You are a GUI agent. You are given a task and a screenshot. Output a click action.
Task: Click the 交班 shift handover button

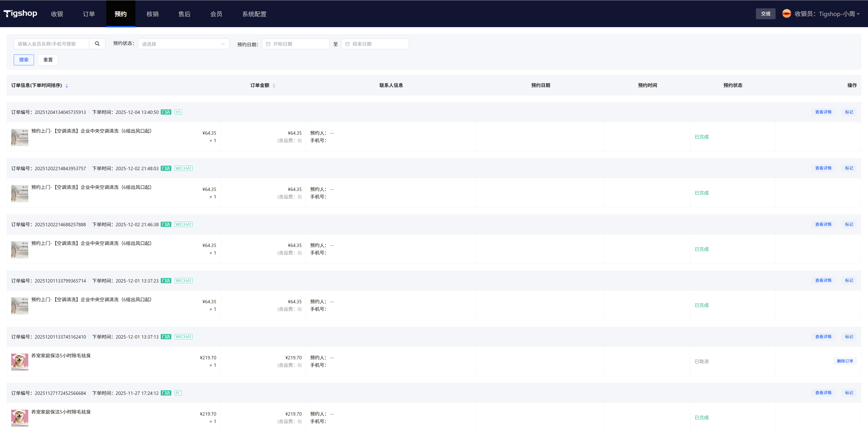click(x=765, y=14)
